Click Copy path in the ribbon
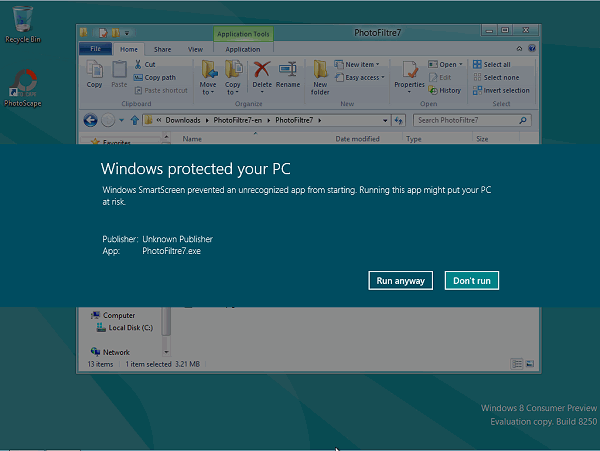Image resolution: width=600 pixels, height=451 pixels. pos(155,77)
